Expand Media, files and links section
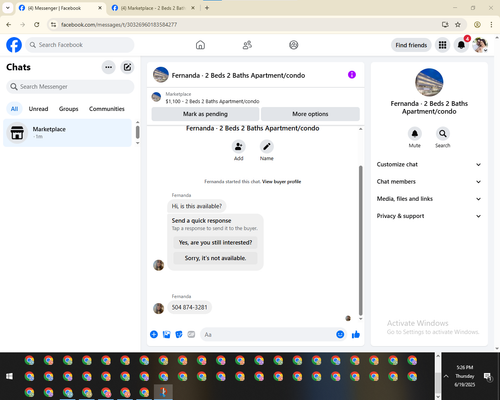Viewport: 500px width, 400px height. point(429,199)
